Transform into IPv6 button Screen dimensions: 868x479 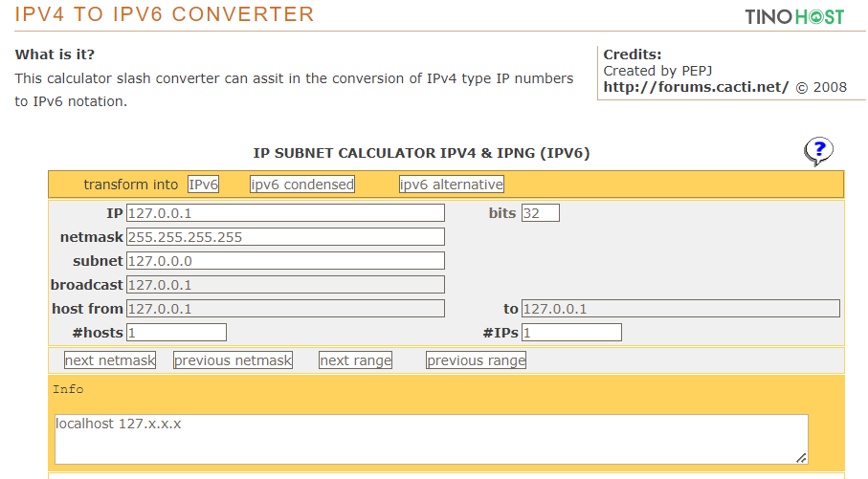[x=203, y=185]
